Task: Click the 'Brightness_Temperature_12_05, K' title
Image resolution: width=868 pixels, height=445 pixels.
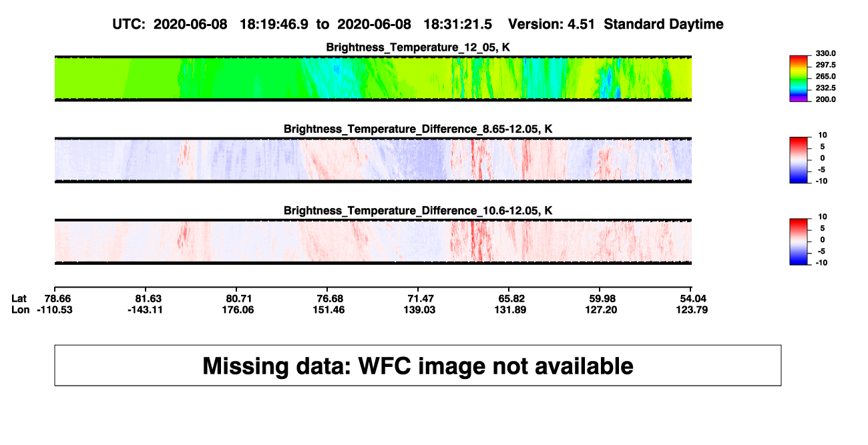Action: click(418, 47)
